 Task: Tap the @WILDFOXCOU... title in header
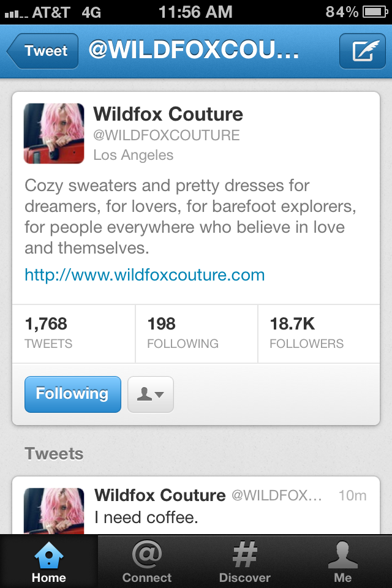pos(194,50)
